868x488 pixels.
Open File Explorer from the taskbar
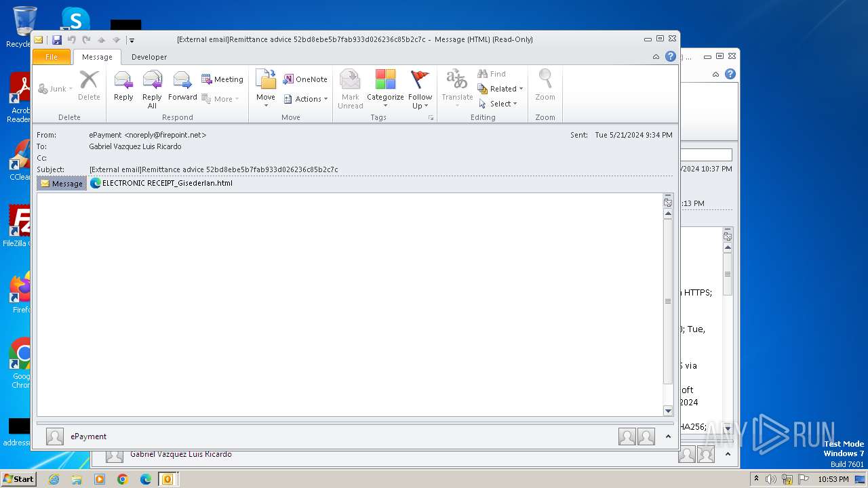77,479
